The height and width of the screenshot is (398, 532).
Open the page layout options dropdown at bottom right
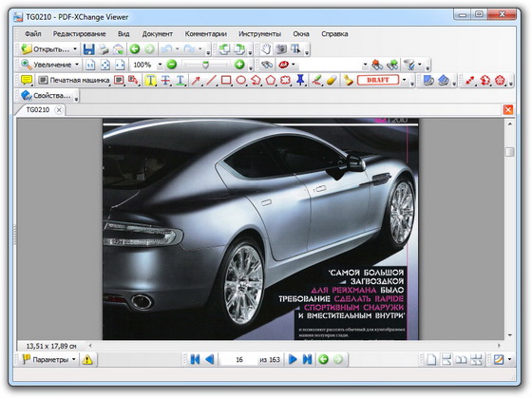click(509, 359)
